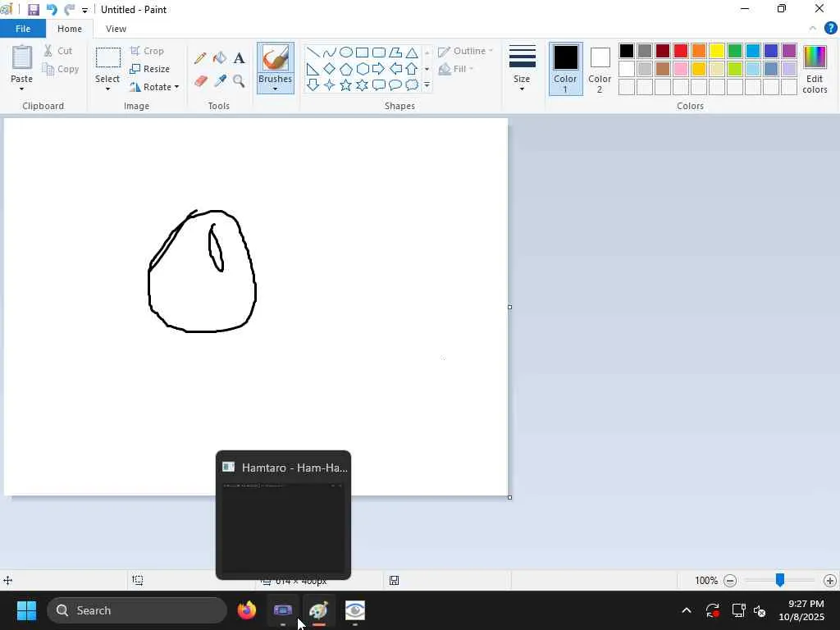Select the Color picker eyedropper tool
The width and height of the screenshot is (840, 630).
pos(219,81)
